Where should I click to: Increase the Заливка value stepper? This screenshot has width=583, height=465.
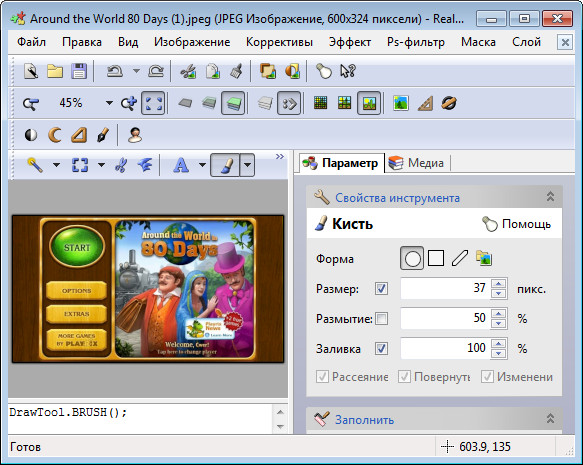(499, 344)
